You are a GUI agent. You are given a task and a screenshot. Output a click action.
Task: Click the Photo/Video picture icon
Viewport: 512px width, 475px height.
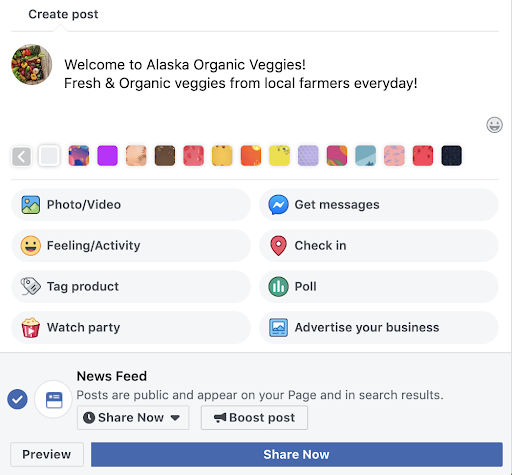[31, 205]
